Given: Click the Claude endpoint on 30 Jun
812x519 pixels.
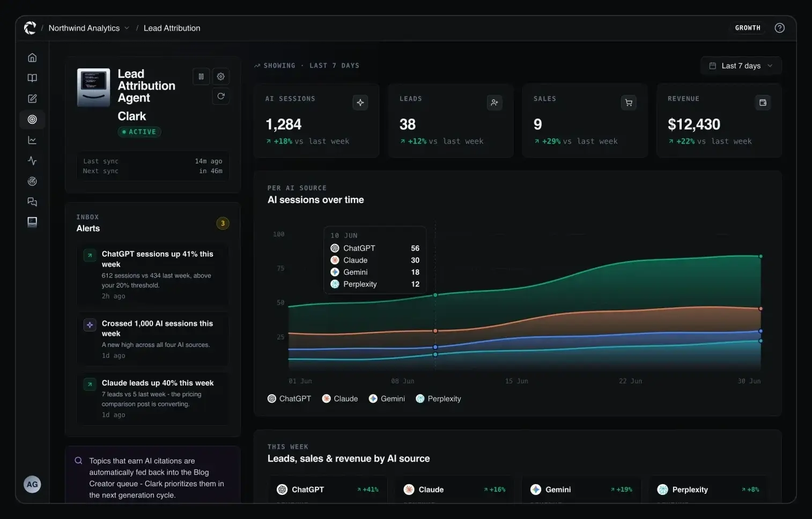Looking at the screenshot, I should click(761, 309).
